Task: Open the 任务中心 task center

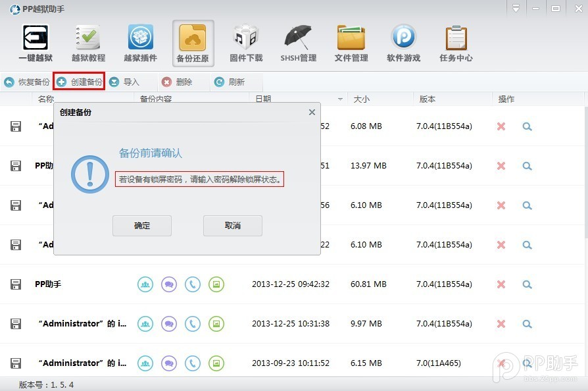Action: pyautogui.click(x=456, y=43)
